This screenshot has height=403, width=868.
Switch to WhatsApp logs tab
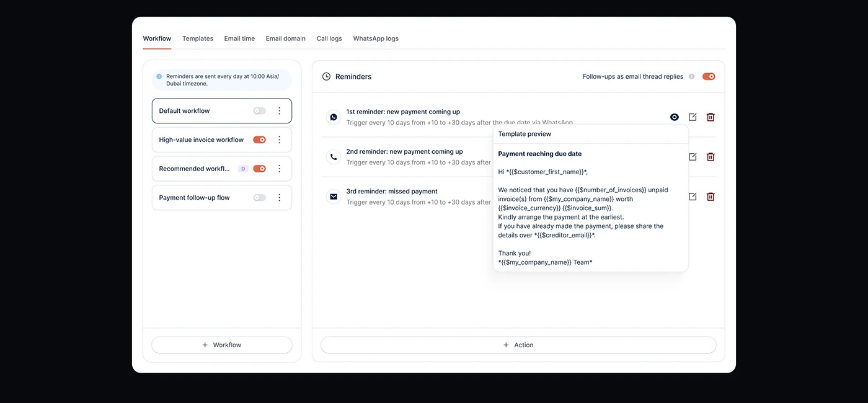tap(376, 38)
